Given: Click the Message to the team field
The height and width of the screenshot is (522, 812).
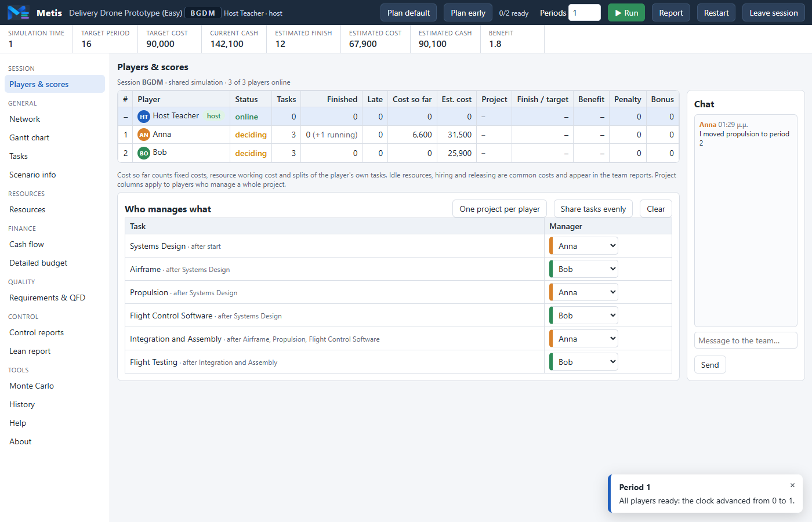Looking at the screenshot, I should (x=745, y=340).
